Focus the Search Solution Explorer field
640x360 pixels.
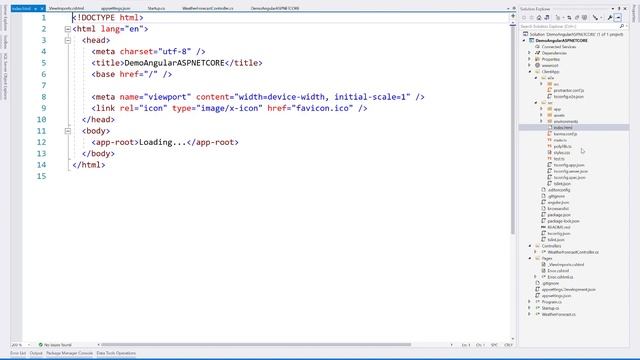click(570, 26)
